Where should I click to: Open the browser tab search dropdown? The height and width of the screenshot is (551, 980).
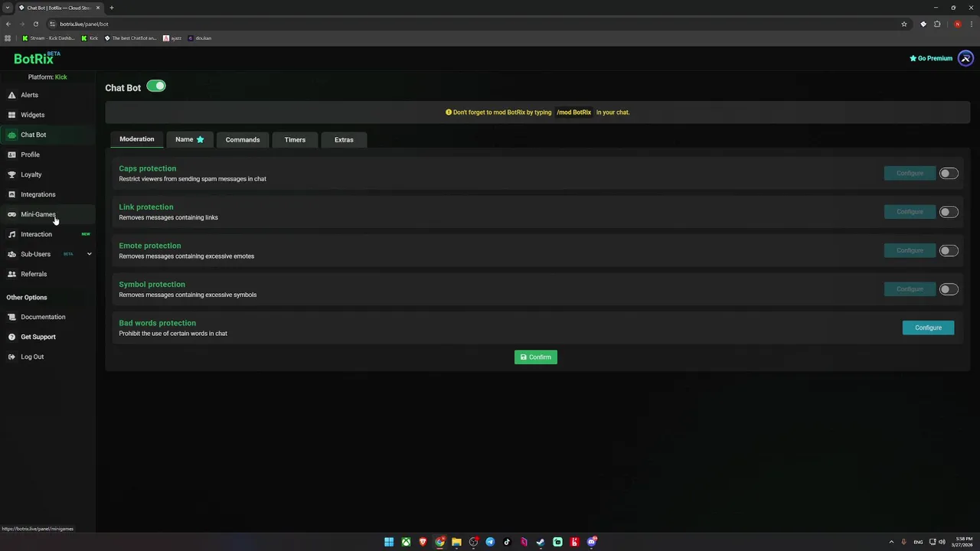point(8,8)
